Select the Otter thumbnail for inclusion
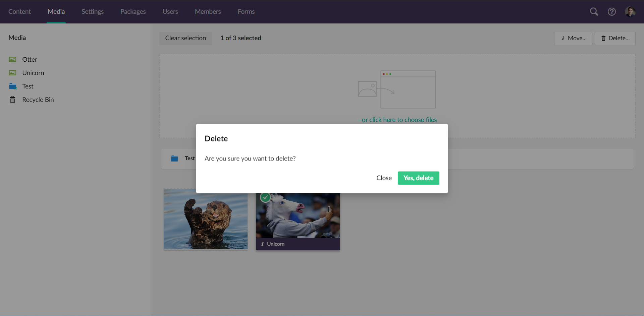 [205, 219]
